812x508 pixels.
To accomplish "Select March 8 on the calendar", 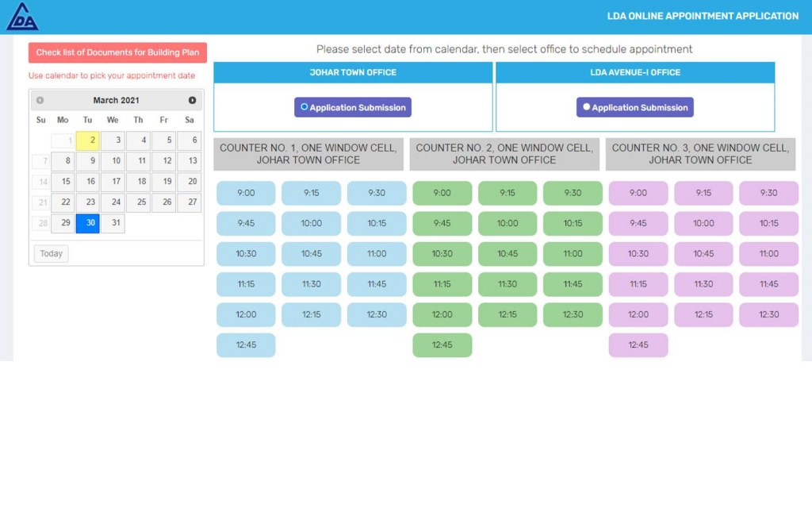I will [x=62, y=161].
